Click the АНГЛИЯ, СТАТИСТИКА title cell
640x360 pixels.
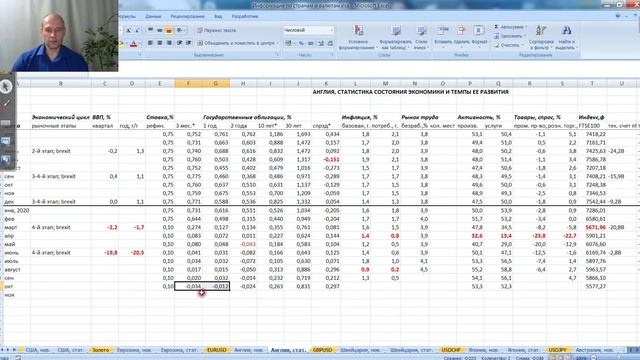tap(410, 92)
